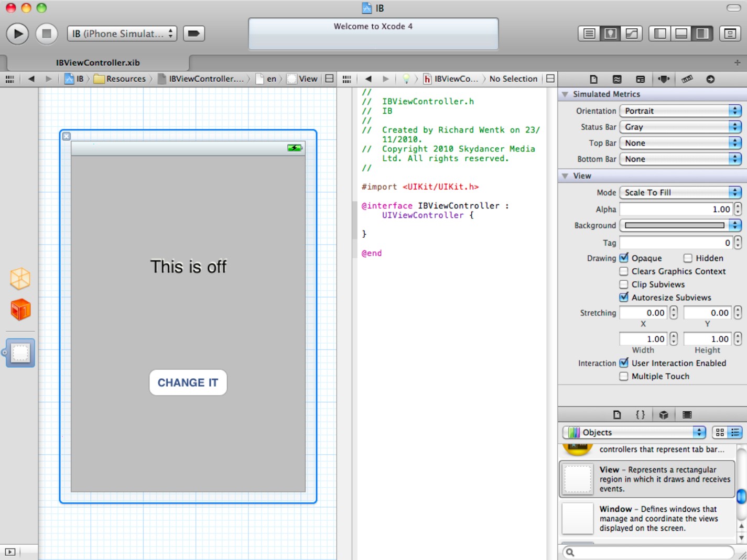The height and width of the screenshot is (560, 747).
Task: Enable Clears Graphics Context checkbox
Action: coord(624,271)
